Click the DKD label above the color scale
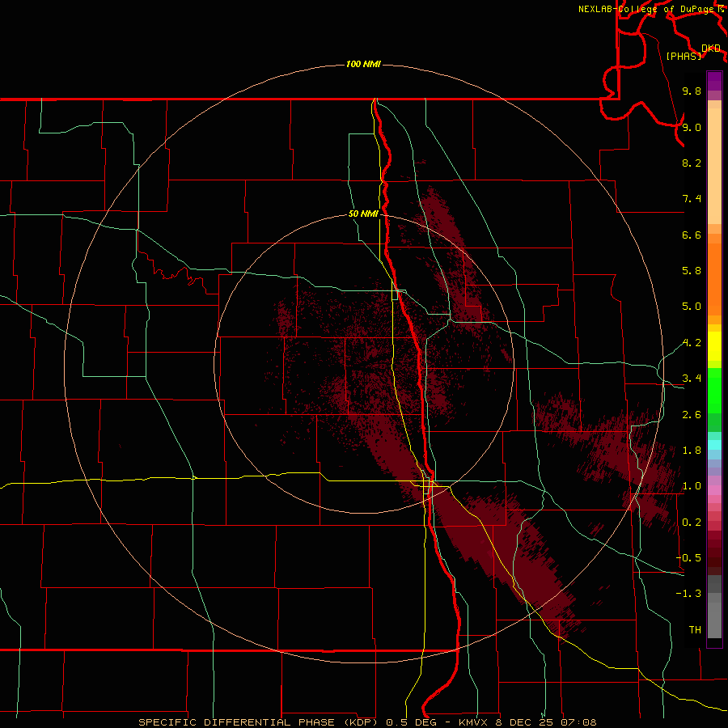 tap(711, 49)
